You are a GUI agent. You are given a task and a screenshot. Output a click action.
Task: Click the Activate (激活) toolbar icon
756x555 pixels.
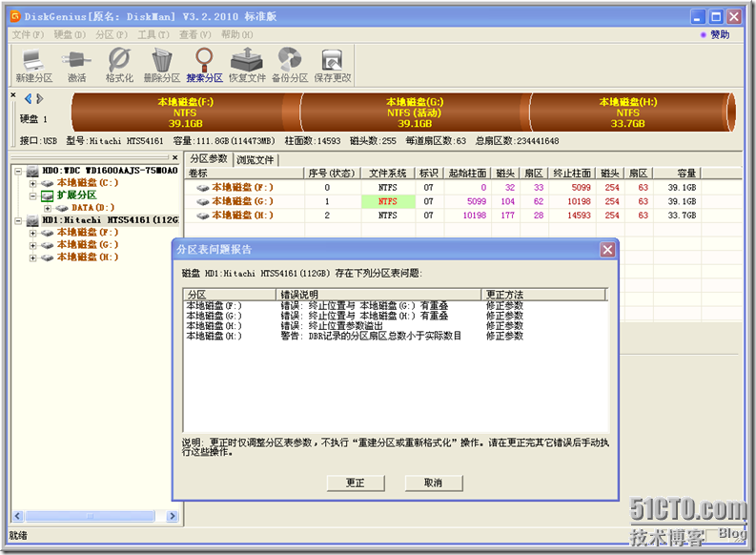pyautogui.click(x=76, y=66)
